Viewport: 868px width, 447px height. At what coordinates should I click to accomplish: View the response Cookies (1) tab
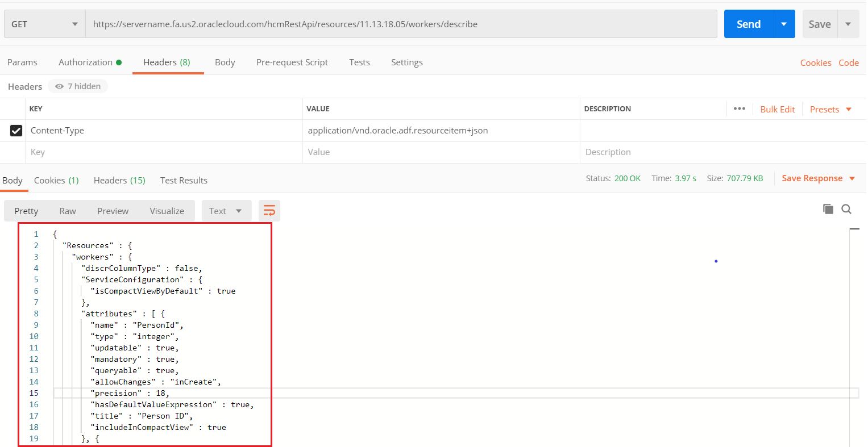(56, 181)
